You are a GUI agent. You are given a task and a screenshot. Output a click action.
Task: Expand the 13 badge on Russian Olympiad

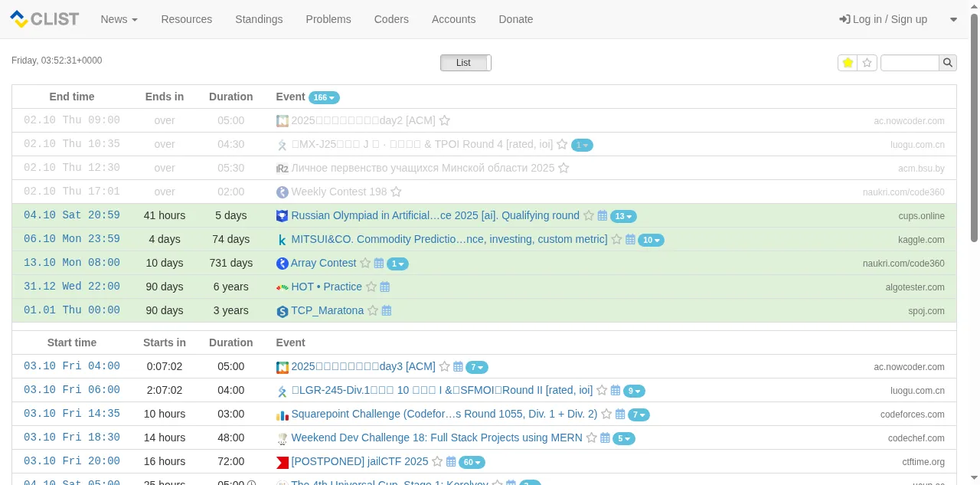click(623, 217)
